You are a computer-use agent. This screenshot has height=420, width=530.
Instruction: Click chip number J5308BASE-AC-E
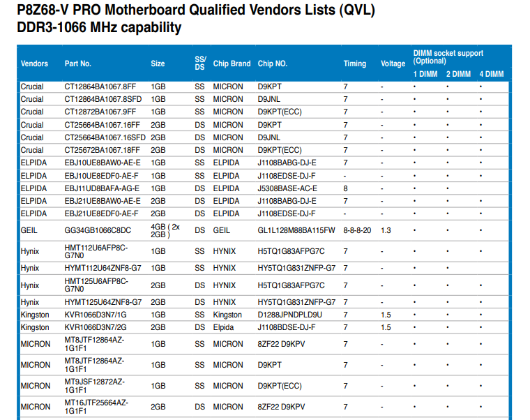pos(287,188)
